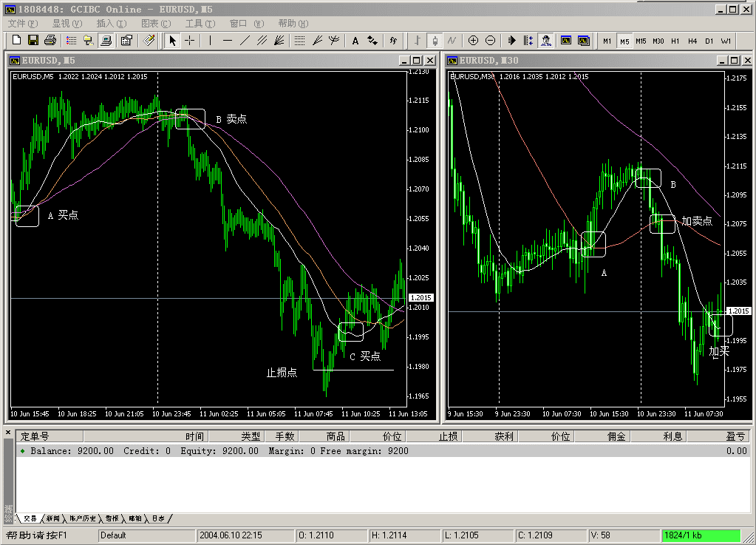The width and height of the screenshot is (756, 545).
Task: Open the 帮助(H) menu
Action: (293, 23)
